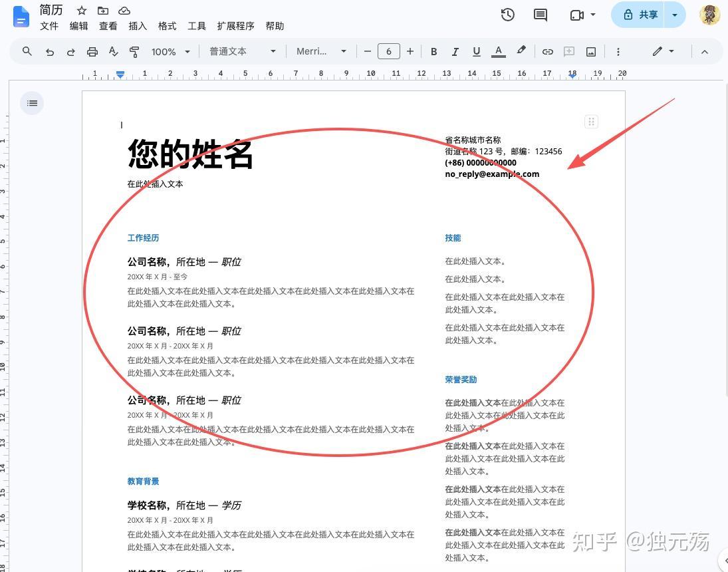This screenshot has height=572, width=728.
Task: Add a comment from toolbar
Action: tap(569, 52)
